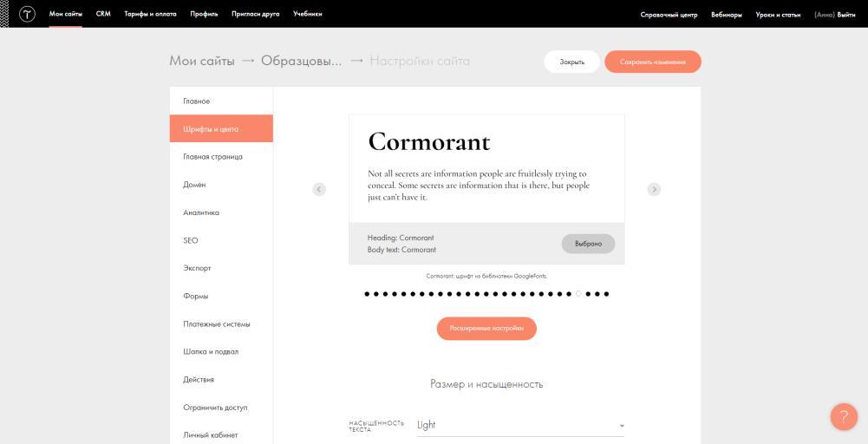Viewport: 868px width, 444px height.
Task: Open the help question mark bubble
Action: coord(843,417)
